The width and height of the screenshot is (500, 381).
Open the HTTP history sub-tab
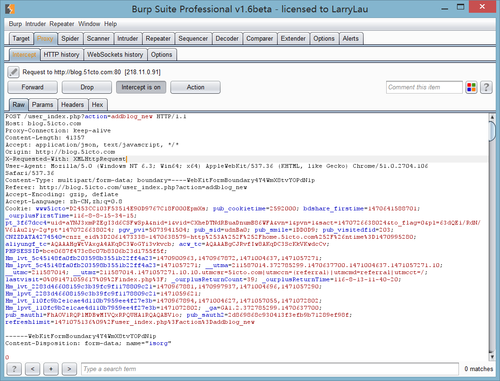tap(61, 55)
